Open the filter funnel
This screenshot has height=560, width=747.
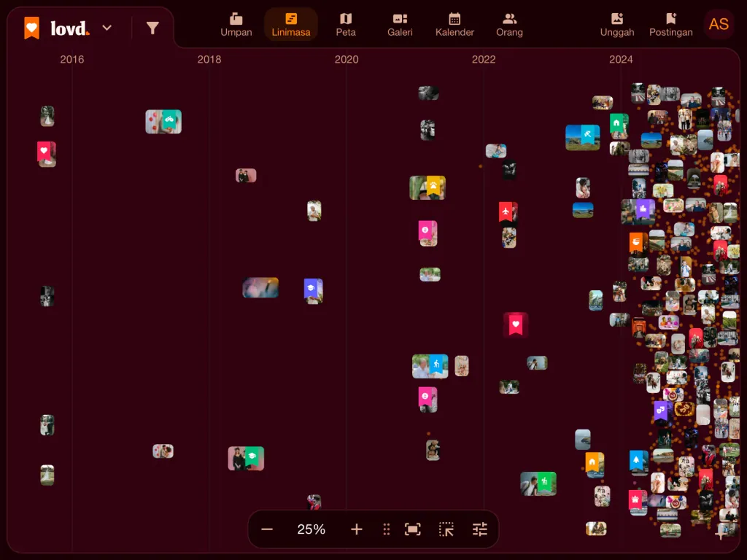[x=152, y=28]
